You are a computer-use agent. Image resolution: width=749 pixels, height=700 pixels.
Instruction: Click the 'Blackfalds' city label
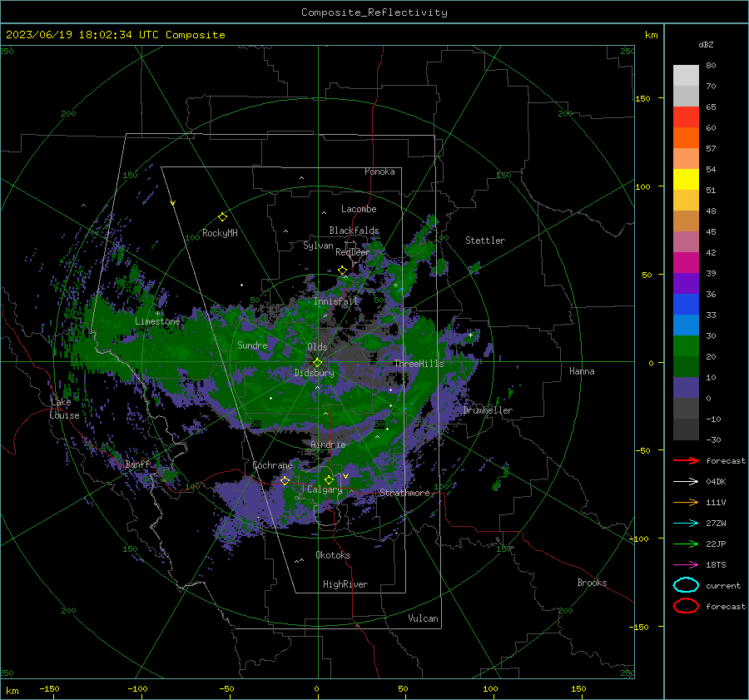point(354,231)
